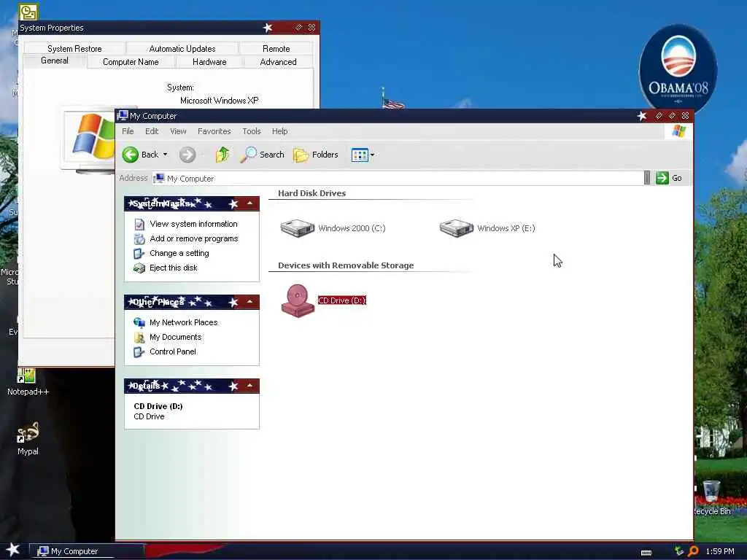Open the Mypal desktop shortcut
The image size is (747, 560).
coord(28,438)
